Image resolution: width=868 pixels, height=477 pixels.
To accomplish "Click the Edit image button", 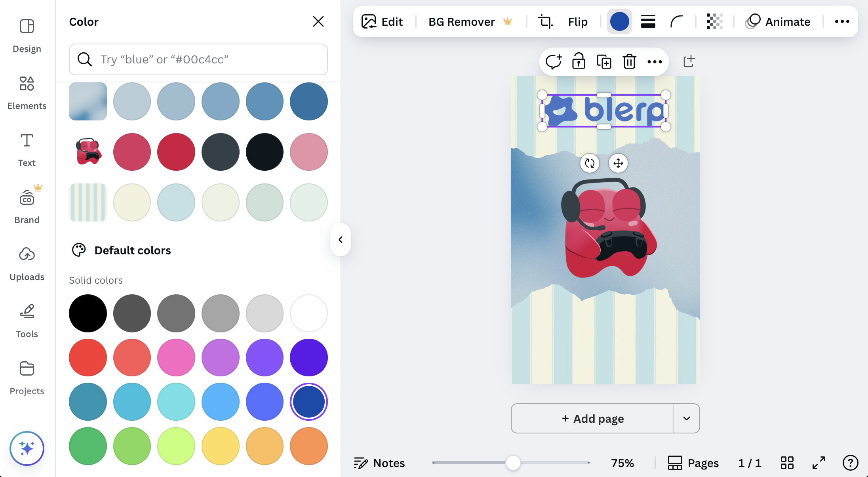I will (382, 21).
